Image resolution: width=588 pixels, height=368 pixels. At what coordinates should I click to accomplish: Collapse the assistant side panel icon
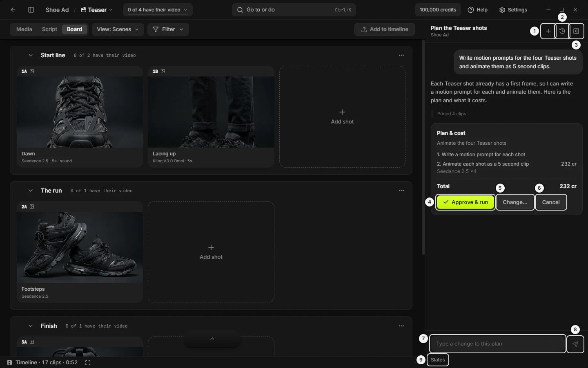tap(576, 31)
